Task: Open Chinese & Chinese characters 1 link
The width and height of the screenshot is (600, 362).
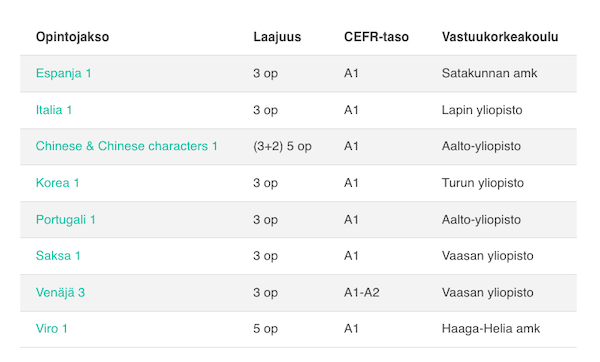Action: click(126, 146)
